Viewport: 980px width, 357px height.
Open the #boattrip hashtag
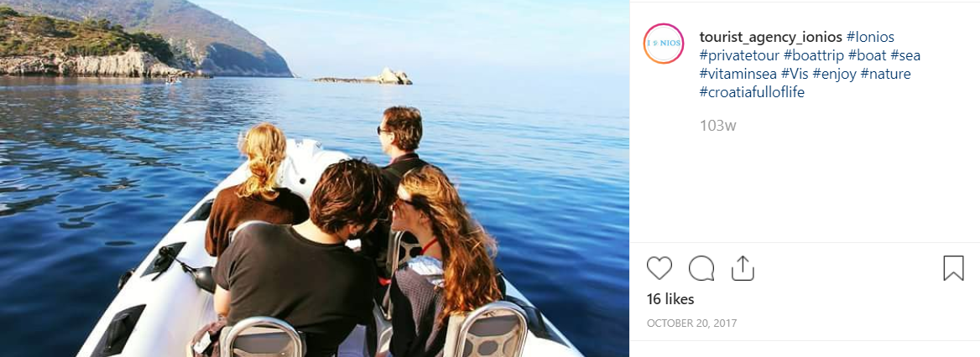tap(813, 55)
